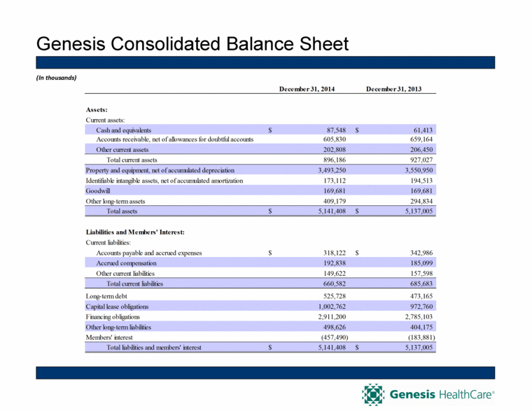Click the (In thousands) note

pos(56,77)
